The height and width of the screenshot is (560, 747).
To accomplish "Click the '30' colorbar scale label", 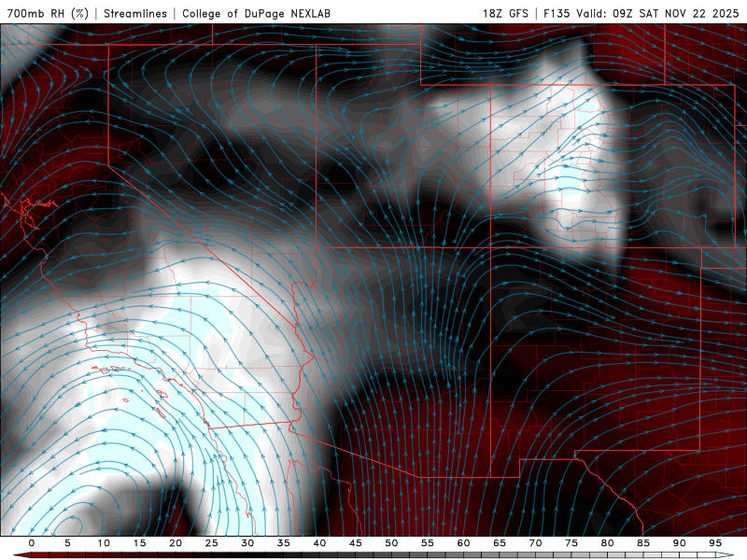I will pyautogui.click(x=247, y=543).
